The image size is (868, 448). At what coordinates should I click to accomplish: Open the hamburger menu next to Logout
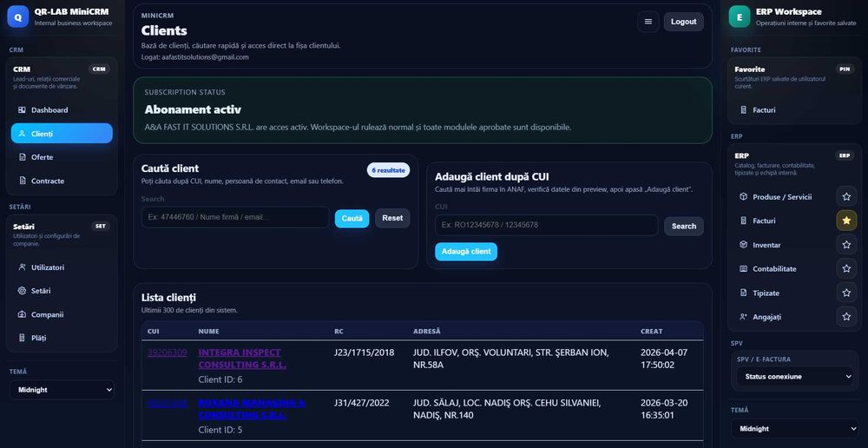pos(648,22)
